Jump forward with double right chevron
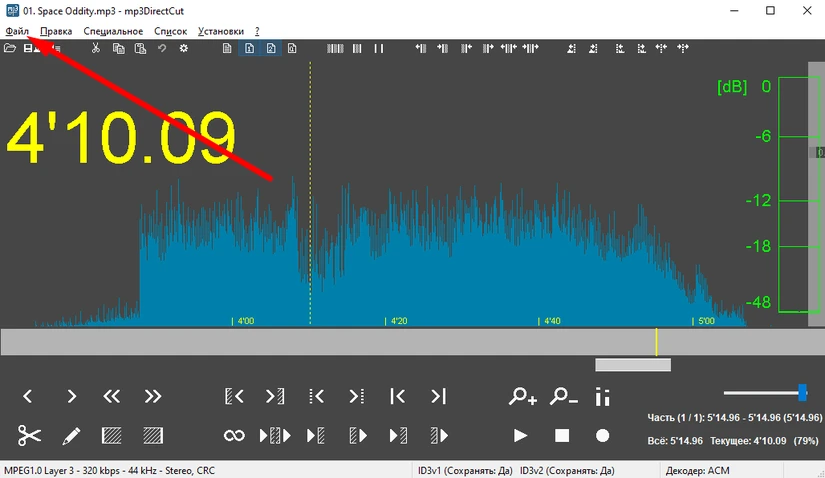 [153, 396]
